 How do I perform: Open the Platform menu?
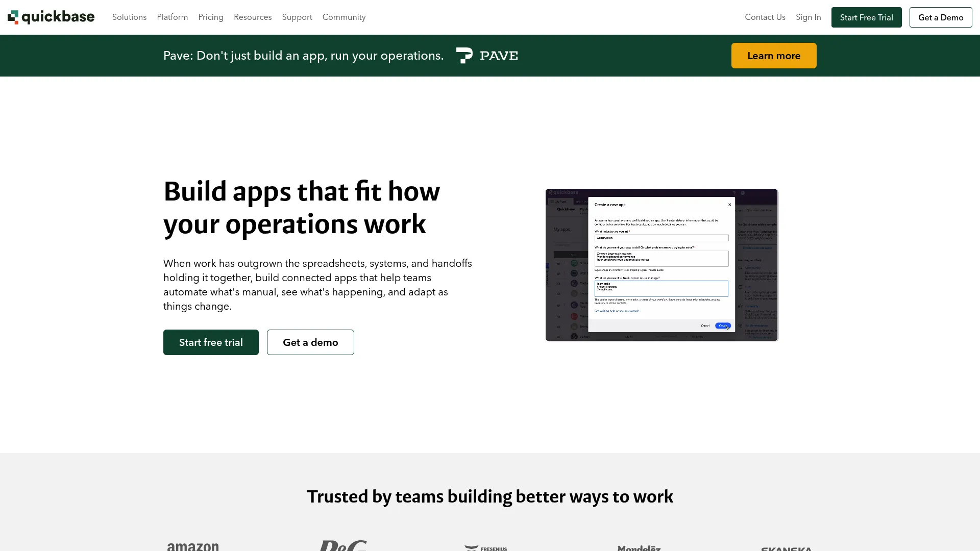click(x=173, y=17)
